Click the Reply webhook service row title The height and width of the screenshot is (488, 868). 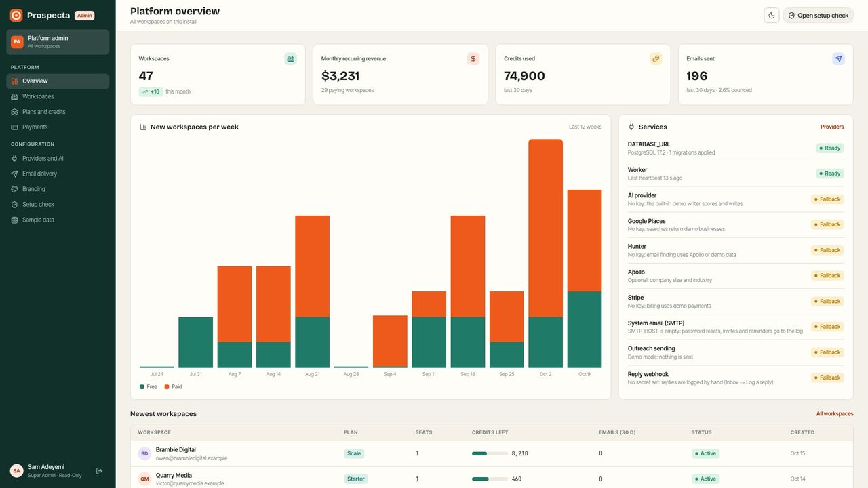point(648,374)
